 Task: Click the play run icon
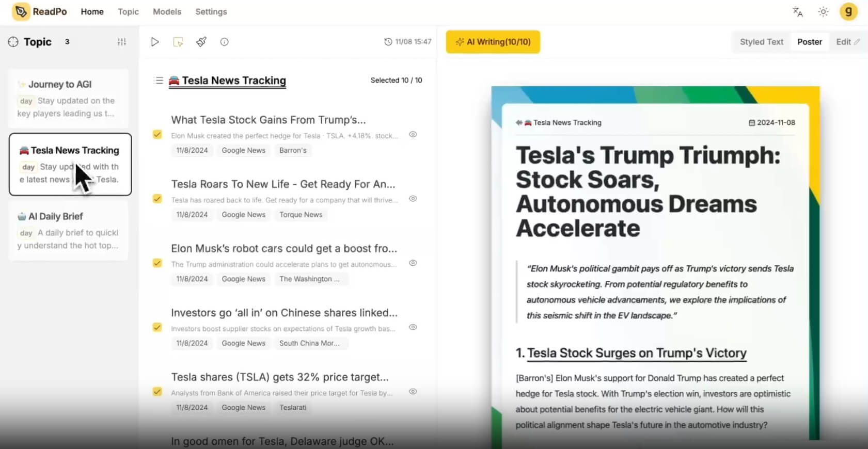coord(155,42)
